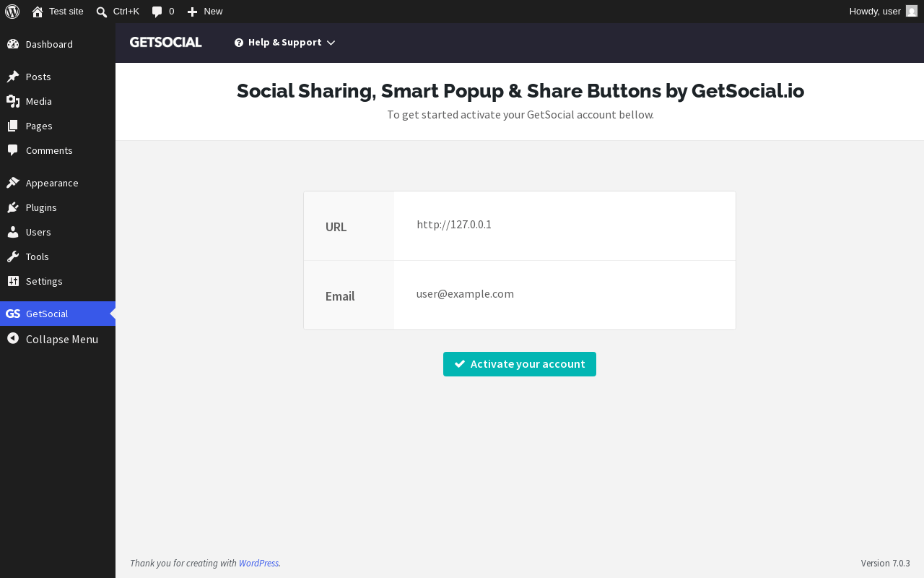Select the GetSocial menu label
Screen dimensions: 924x578
[47, 314]
